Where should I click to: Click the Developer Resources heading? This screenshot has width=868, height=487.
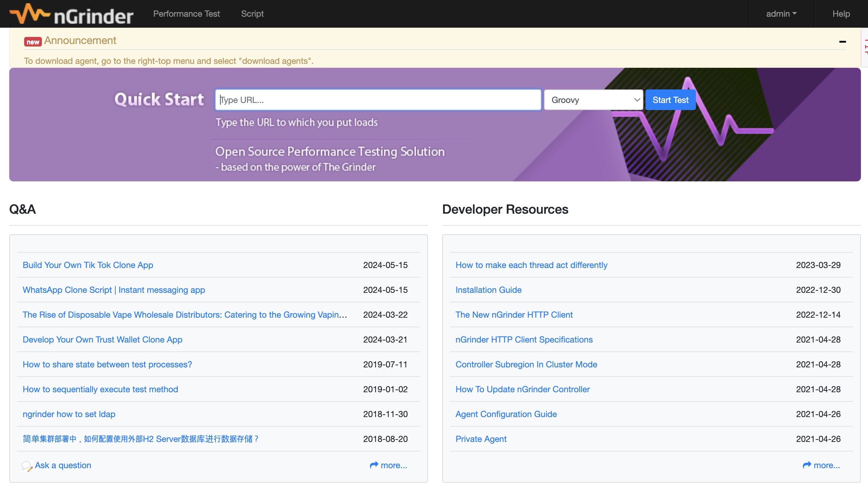(x=505, y=209)
